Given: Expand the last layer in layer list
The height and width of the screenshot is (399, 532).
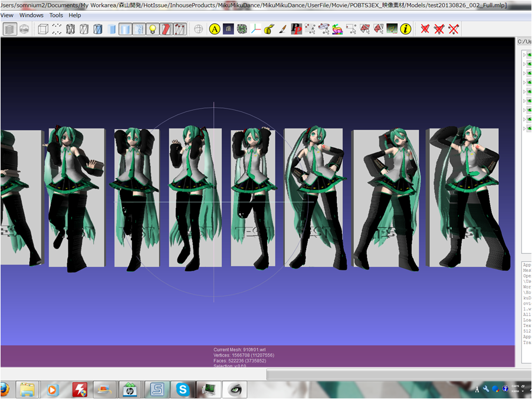Looking at the screenshot, I should coord(524,128).
